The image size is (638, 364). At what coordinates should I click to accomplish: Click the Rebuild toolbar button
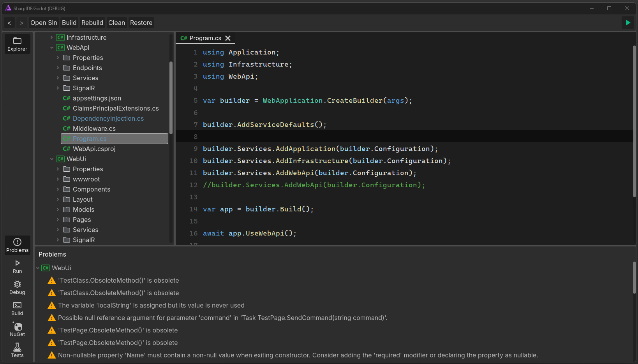point(92,23)
